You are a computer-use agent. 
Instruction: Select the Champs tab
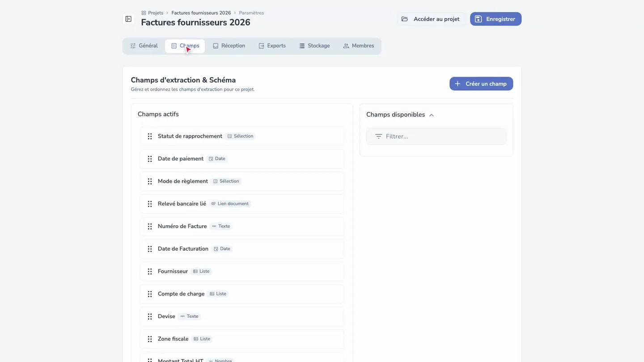(x=185, y=46)
